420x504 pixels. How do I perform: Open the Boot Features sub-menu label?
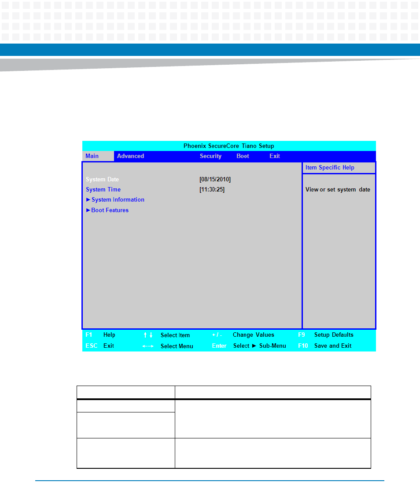pyautogui.click(x=110, y=210)
